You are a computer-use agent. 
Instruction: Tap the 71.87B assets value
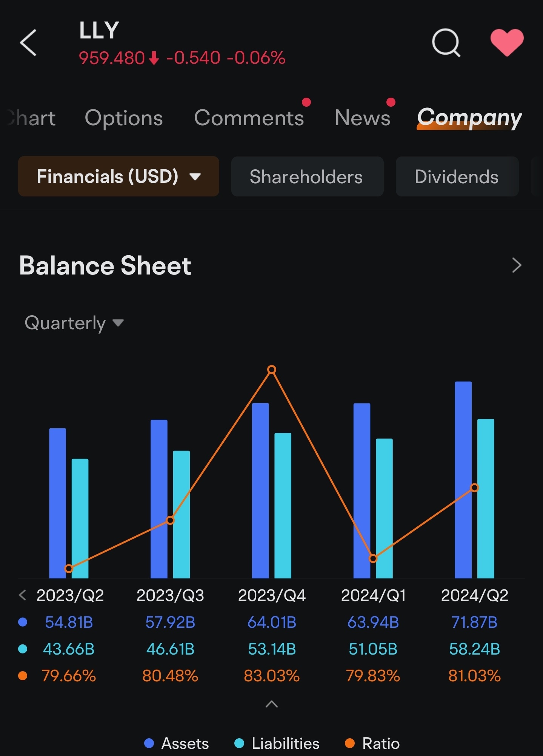(x=475, y=622)
